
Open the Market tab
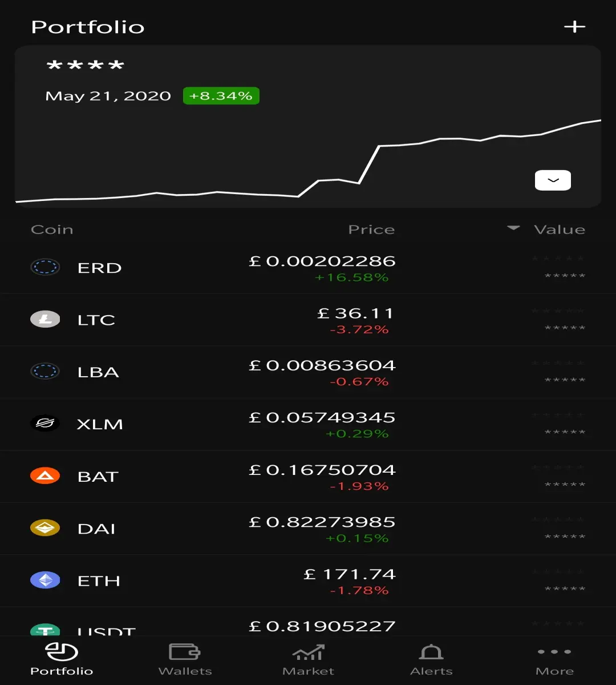[308, 660]
